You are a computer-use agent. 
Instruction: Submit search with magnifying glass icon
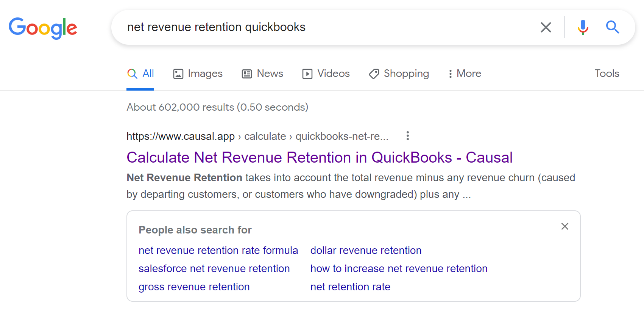click(612, 27)
